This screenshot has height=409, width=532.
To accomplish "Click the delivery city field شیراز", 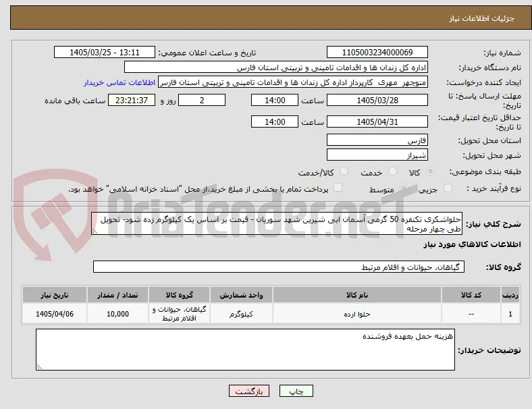I will 377,155.
